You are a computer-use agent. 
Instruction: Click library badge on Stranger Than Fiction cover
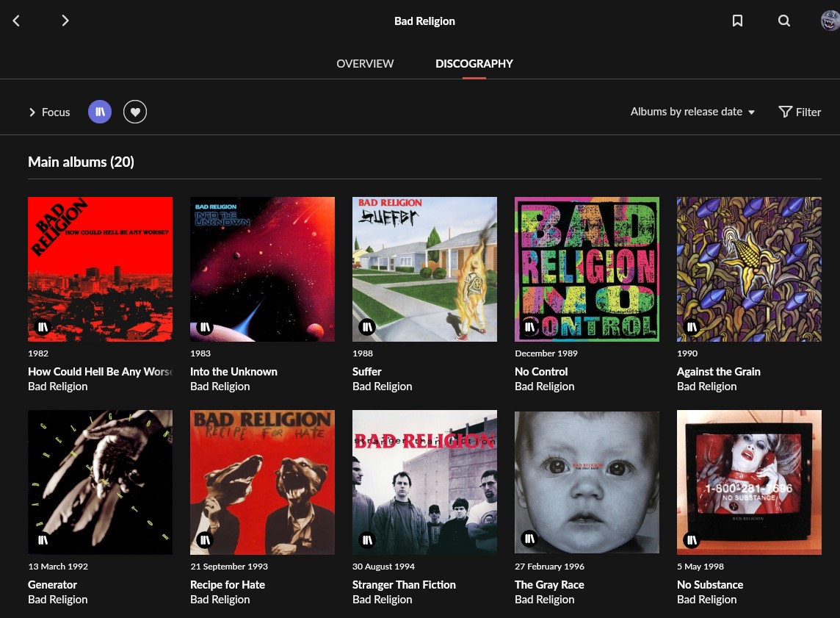point(367,540)
